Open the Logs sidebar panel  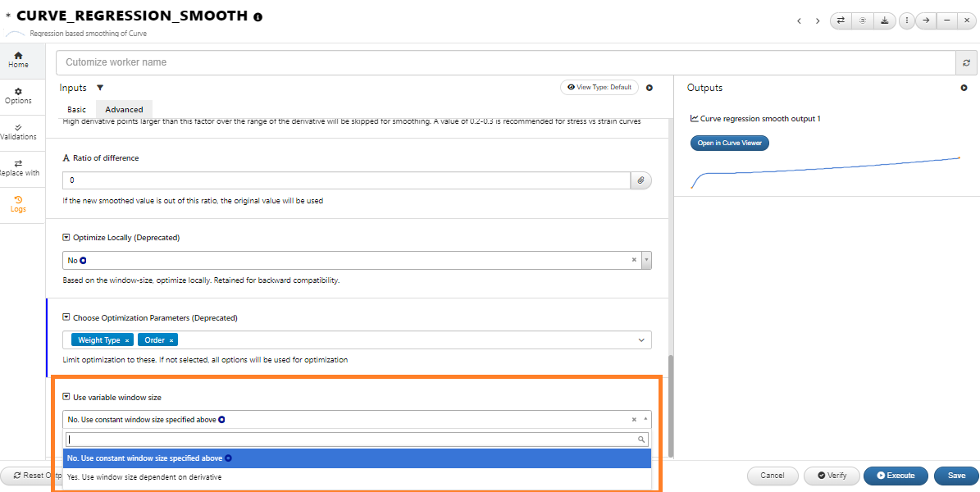pos(18,204)
